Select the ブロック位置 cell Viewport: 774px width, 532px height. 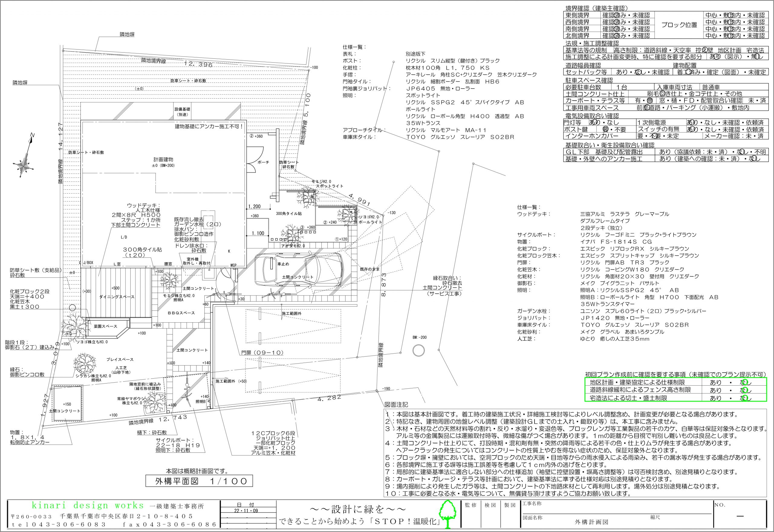(679, 25)
